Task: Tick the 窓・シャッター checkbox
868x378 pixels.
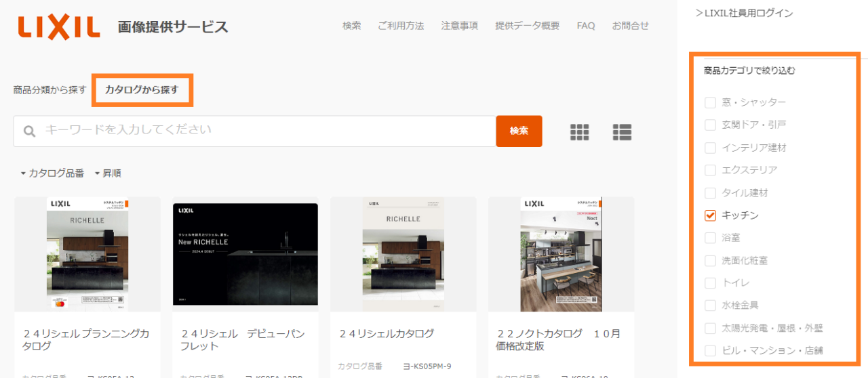Action: [711, 102]
